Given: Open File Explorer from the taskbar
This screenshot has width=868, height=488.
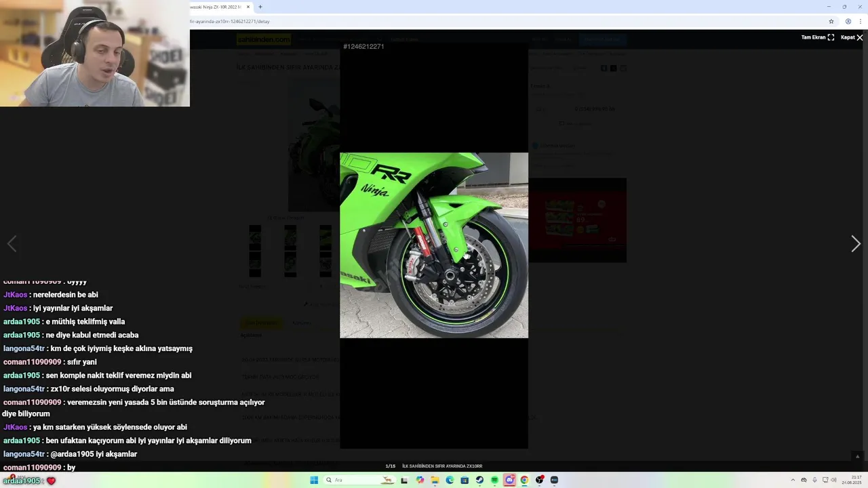Looking at the screenshot, I should (435, 480).
